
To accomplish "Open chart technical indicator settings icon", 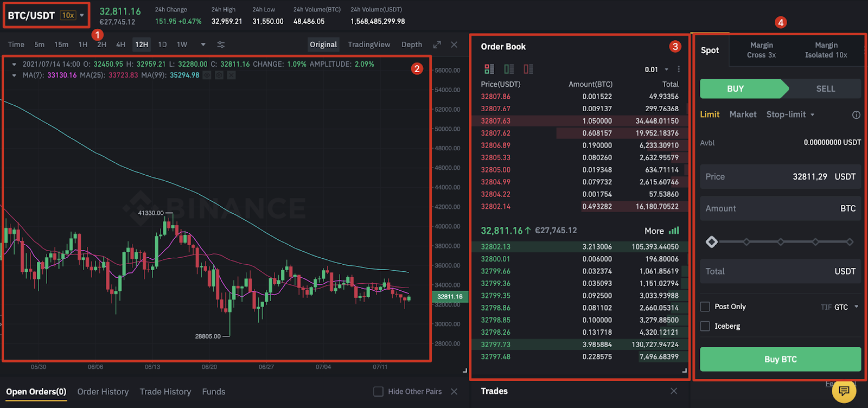I will pos(221,44).
